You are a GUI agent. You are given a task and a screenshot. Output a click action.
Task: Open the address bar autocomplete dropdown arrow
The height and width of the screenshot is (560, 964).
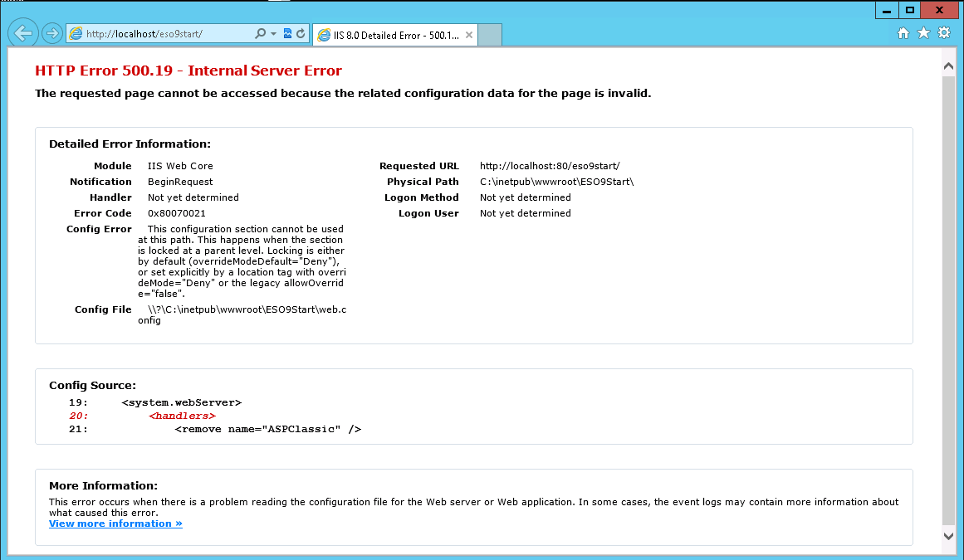pos(273,34)
